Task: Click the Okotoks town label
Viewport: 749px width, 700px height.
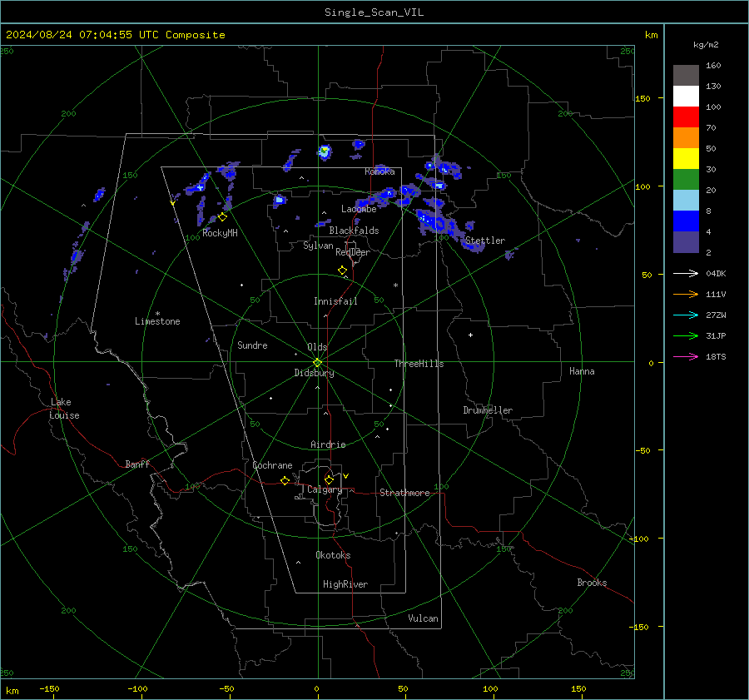Action: [x=333, y=555]
